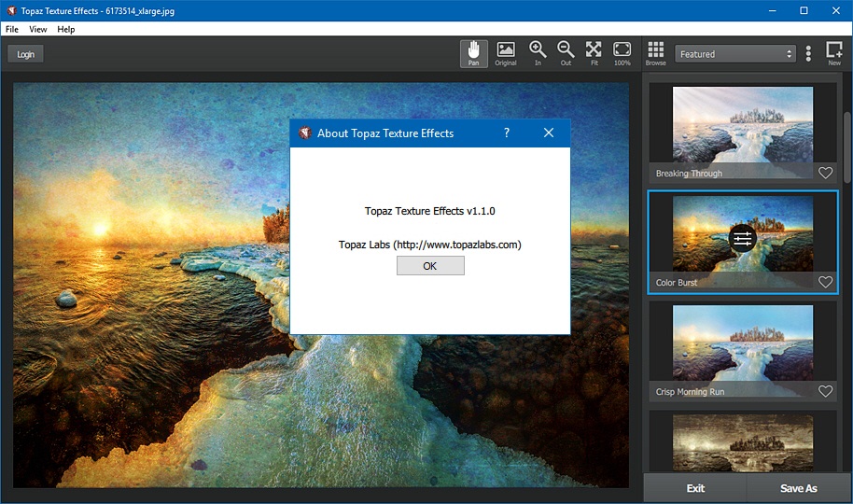This screenshot has width=853, height=504.
Task: Click the Color Burst preset label
Action: 677,283
